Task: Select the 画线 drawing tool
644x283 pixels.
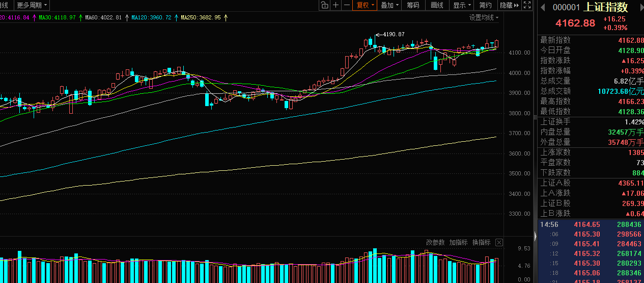Action: [x=437, y=5]
